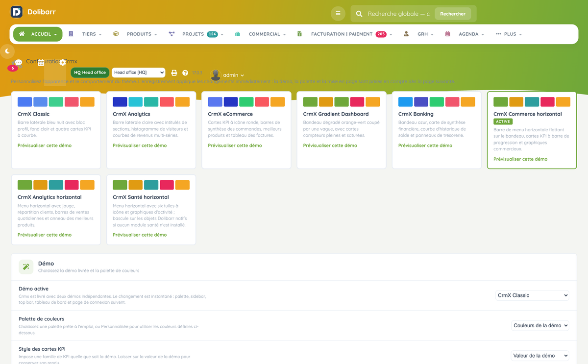Preview the CrmX Analytics demo link
The image size is (588, 364).
click(140, 146)
